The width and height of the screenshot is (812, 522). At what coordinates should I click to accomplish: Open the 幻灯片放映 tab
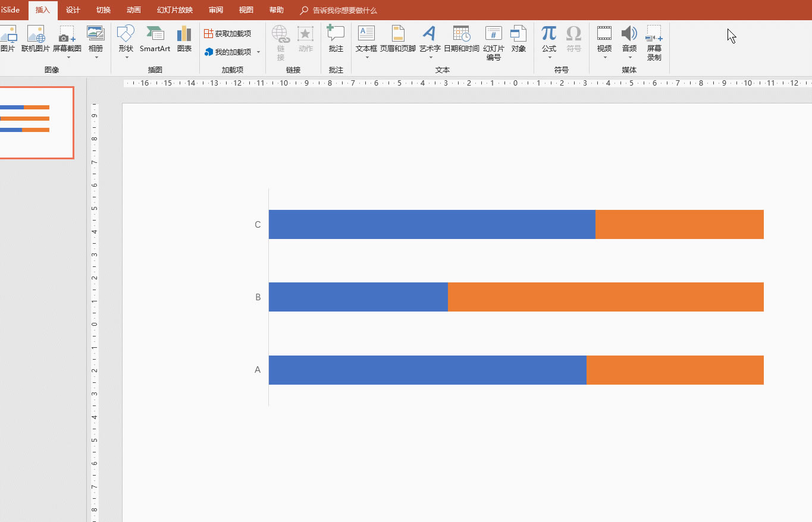175,10
